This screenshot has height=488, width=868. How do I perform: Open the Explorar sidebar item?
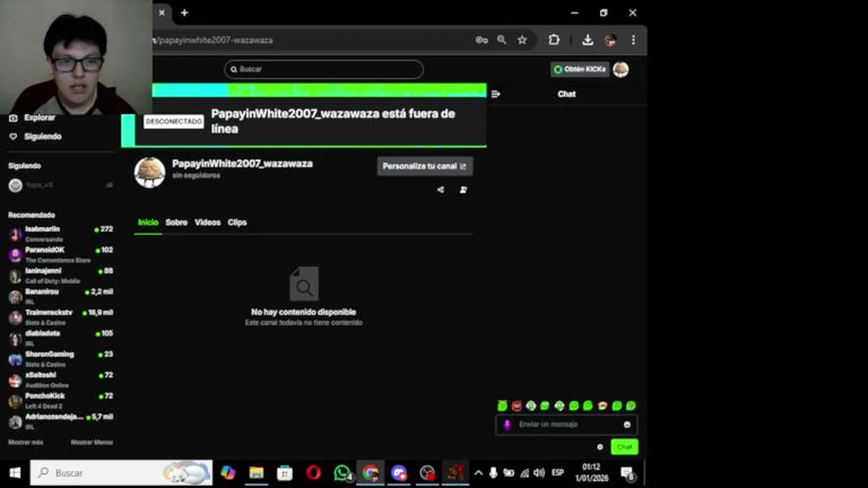[32, 117]
